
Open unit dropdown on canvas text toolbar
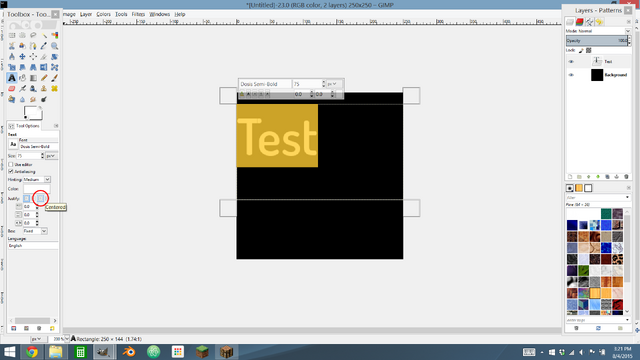[334, 84]
